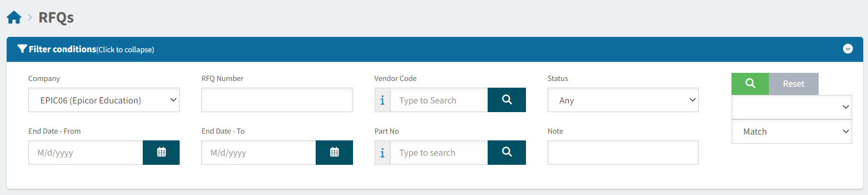Open the Company dropdown showing EPIC06
This screenshot has height=195, width=868.
pos(103,100)
